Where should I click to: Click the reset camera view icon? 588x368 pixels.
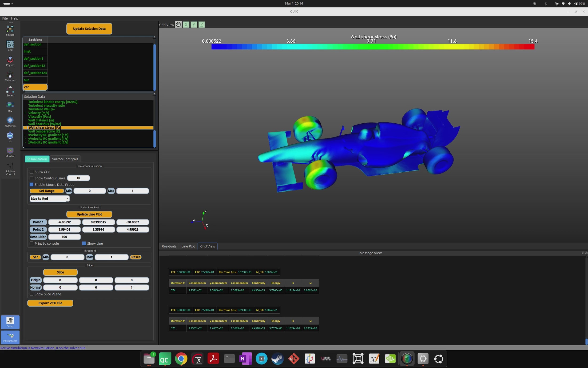pyautogui.click(x=178, y=24)
